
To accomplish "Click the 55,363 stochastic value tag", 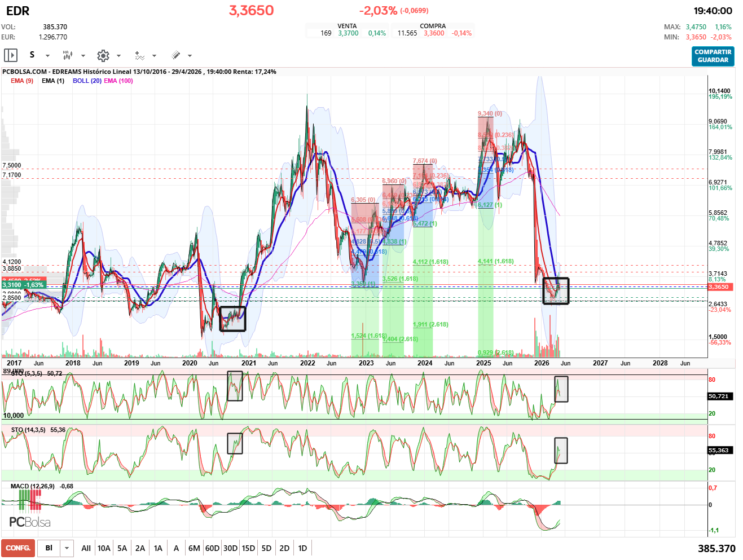I will point(719,451).
